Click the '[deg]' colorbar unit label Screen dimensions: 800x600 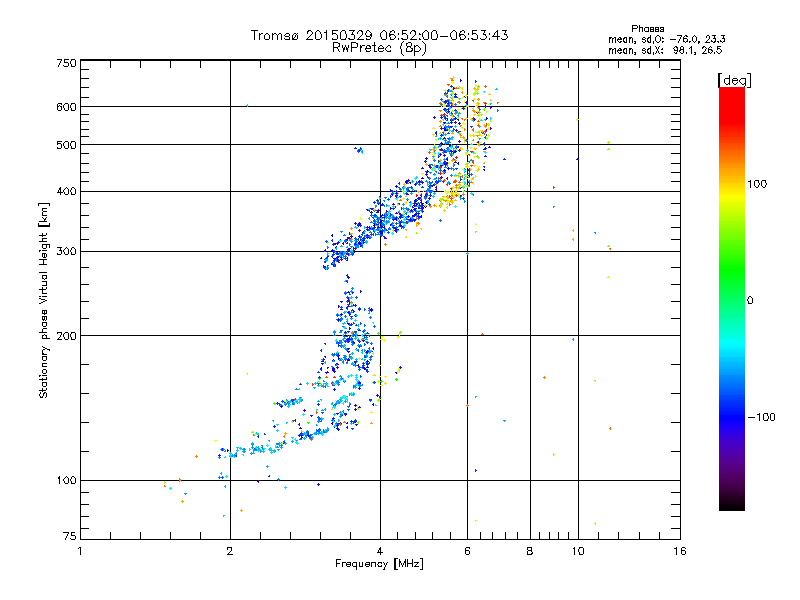(x=734, y=81)
